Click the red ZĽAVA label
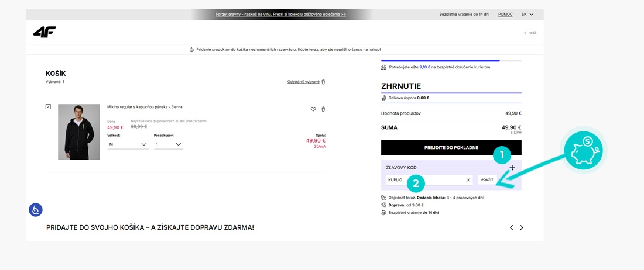 (320, 146)
